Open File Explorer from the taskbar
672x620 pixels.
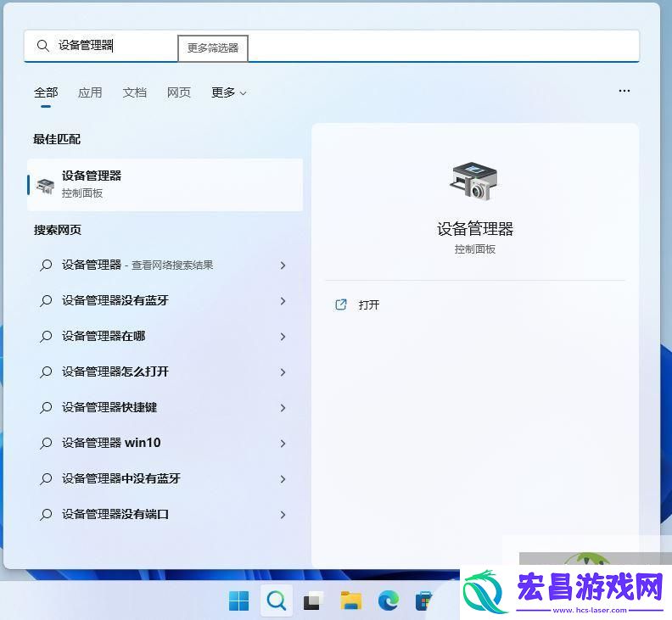coord(351,600)
